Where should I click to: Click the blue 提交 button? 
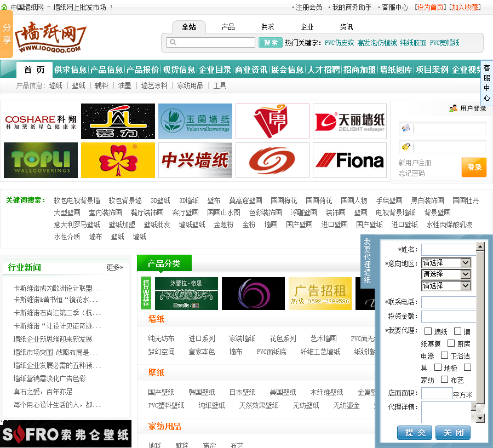tap(415, 433)
